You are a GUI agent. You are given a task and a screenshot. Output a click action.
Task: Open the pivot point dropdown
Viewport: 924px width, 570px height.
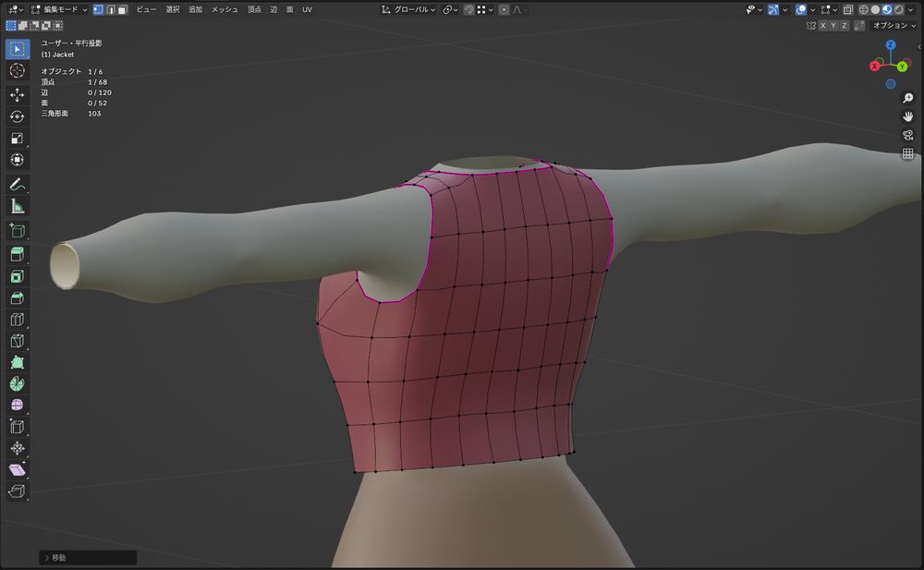point(450,9)
